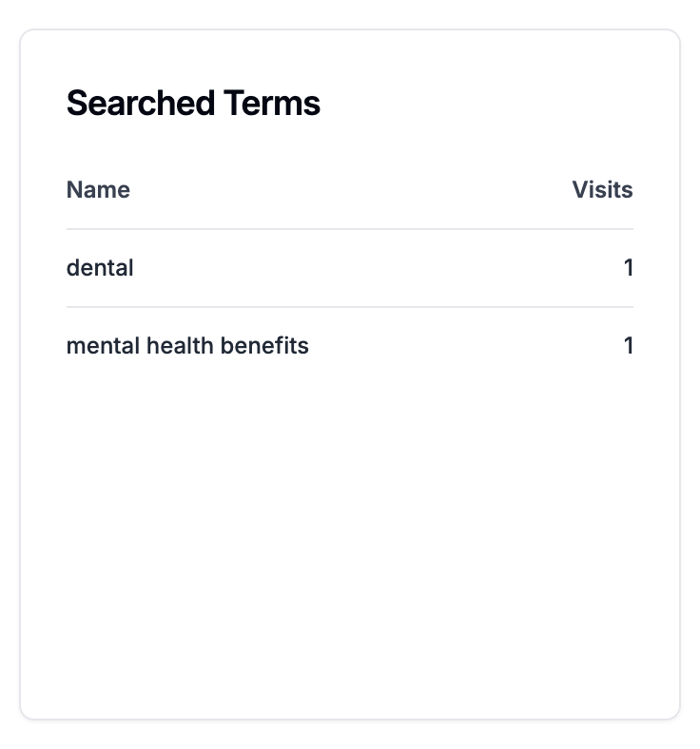Click header row between Name and Visits
The height and width of the screenshot is (749, 700).
coord(350,190)
